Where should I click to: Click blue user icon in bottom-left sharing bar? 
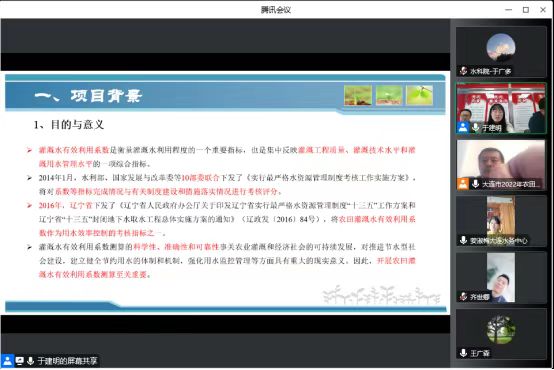(x=7, y=360)
